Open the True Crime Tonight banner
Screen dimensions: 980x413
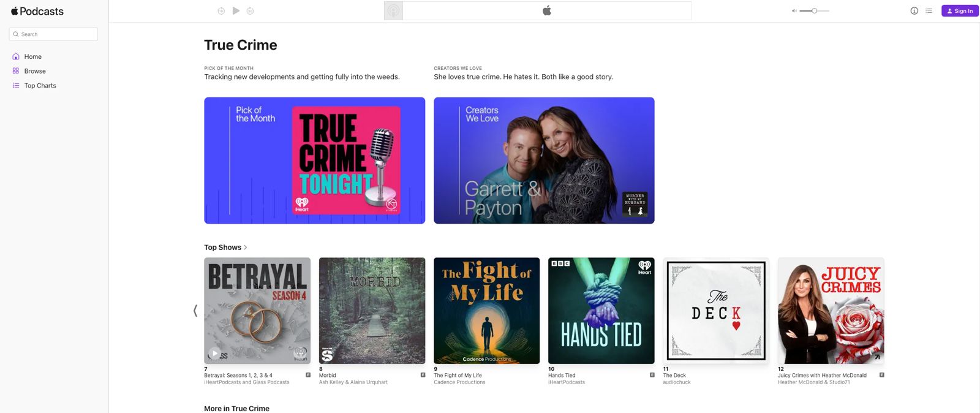coord(314,161)
